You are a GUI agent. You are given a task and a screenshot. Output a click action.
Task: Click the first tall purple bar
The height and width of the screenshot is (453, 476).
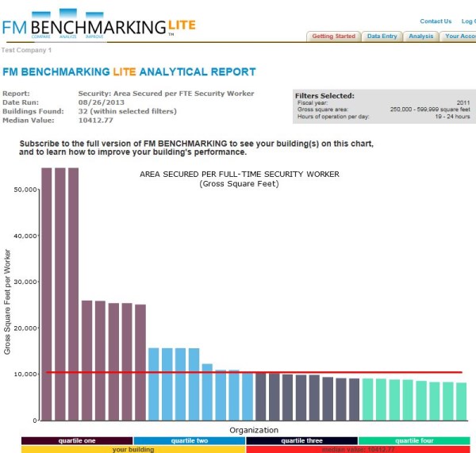(x=47, y=294)
